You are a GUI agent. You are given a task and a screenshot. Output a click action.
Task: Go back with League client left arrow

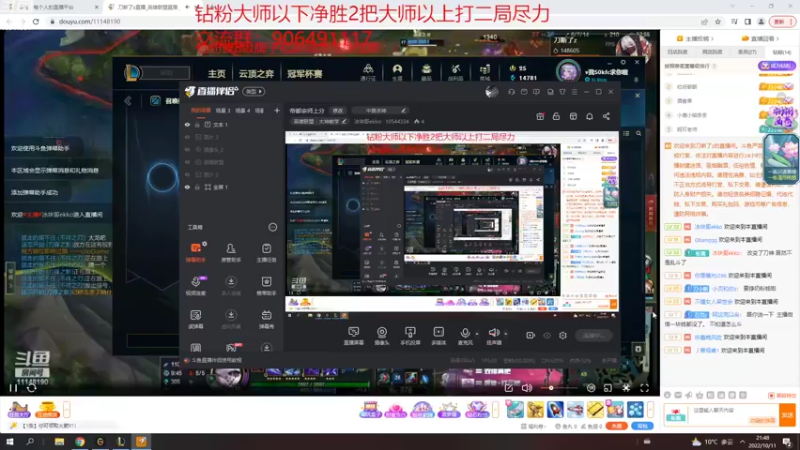[x=128, y=101]
